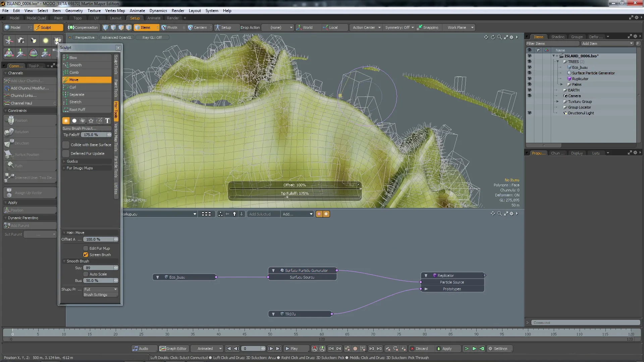Open the Add Item dropdown

(x=607, y=44)
